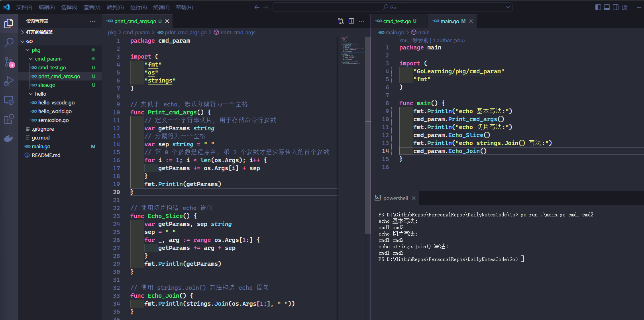Open the Source Control view with its badge
644x320 pixels.
[x=9, y=62]
